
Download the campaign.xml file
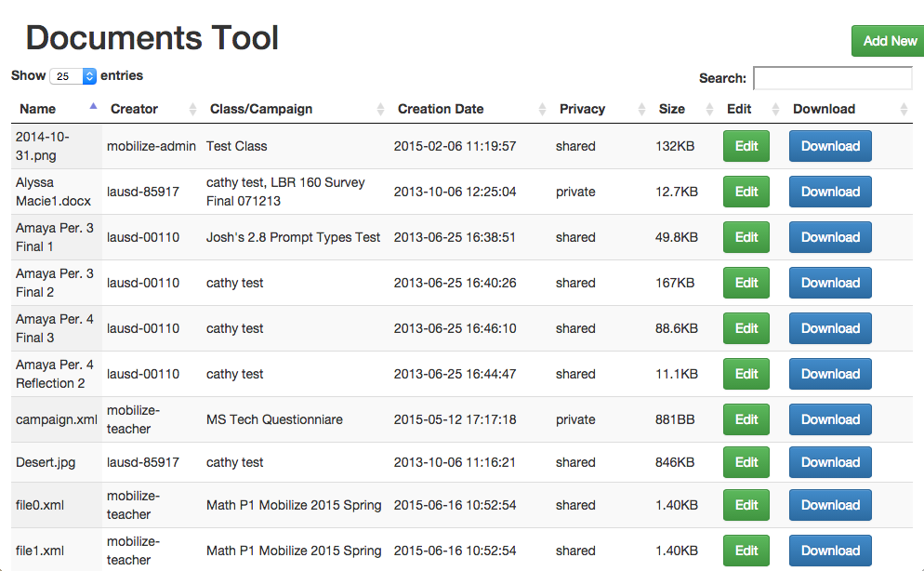click(830, 419)
